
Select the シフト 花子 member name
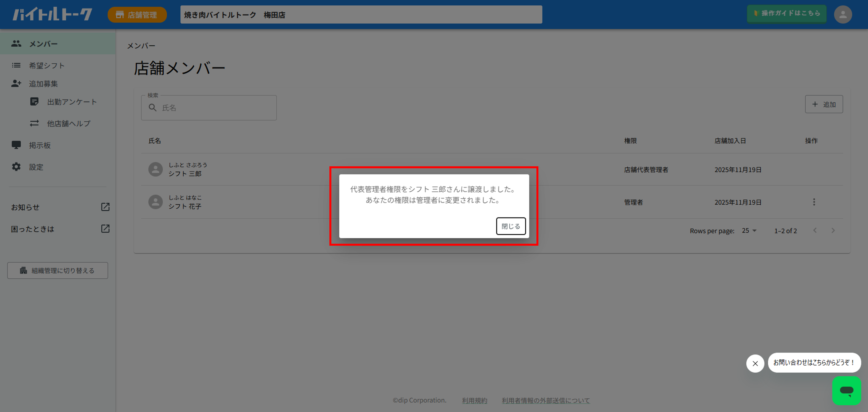coord(185,206)
